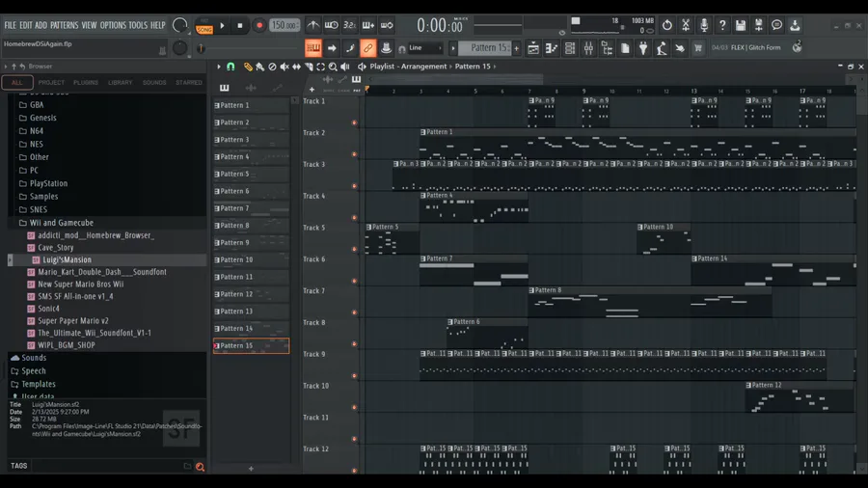Image resolution: width=868 pixels, height=488 pixels.
Task: Open audio editor scissors icon
Action: (686, 25)
